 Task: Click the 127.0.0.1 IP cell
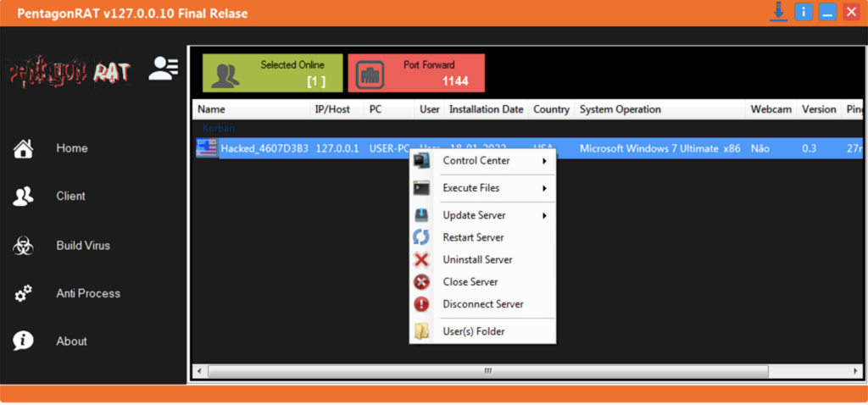(x=337, y=148)
